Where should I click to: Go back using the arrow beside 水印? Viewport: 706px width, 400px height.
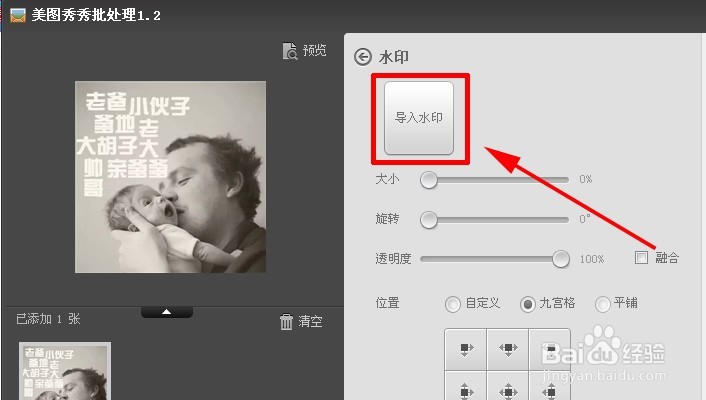(363, 57)
